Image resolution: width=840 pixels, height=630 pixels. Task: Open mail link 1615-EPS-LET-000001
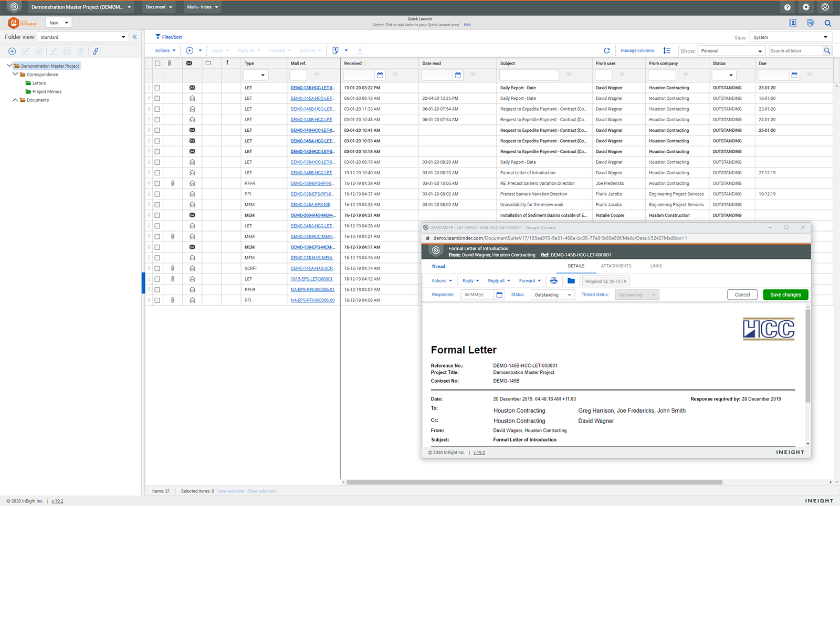[x=311, y=279]
